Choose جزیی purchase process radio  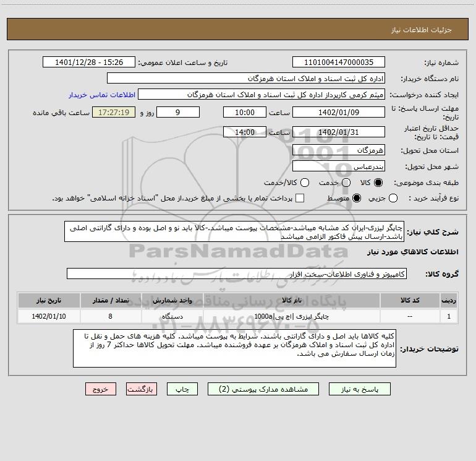click(393, 198)
